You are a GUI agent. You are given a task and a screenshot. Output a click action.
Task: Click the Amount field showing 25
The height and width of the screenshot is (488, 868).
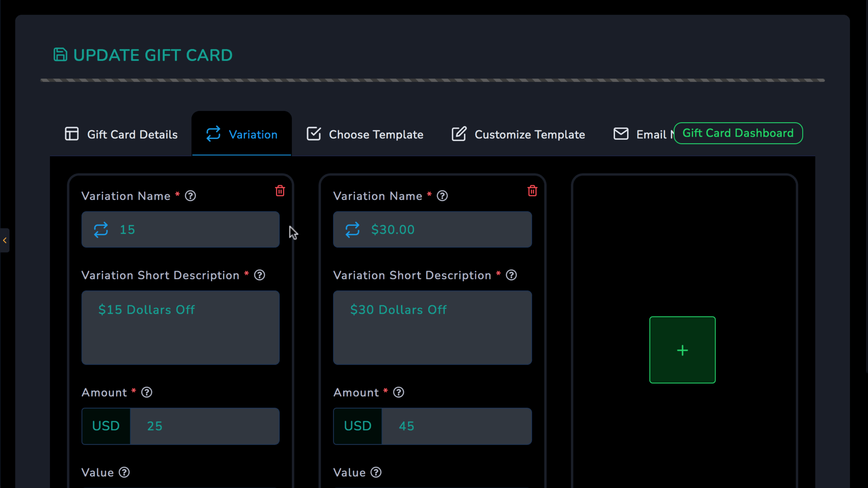coord(204,426)
